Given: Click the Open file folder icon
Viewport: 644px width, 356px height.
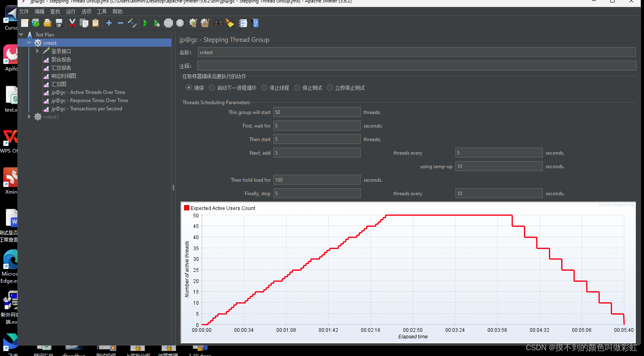Looking at the screenshot, I should [x=48, y=23].
